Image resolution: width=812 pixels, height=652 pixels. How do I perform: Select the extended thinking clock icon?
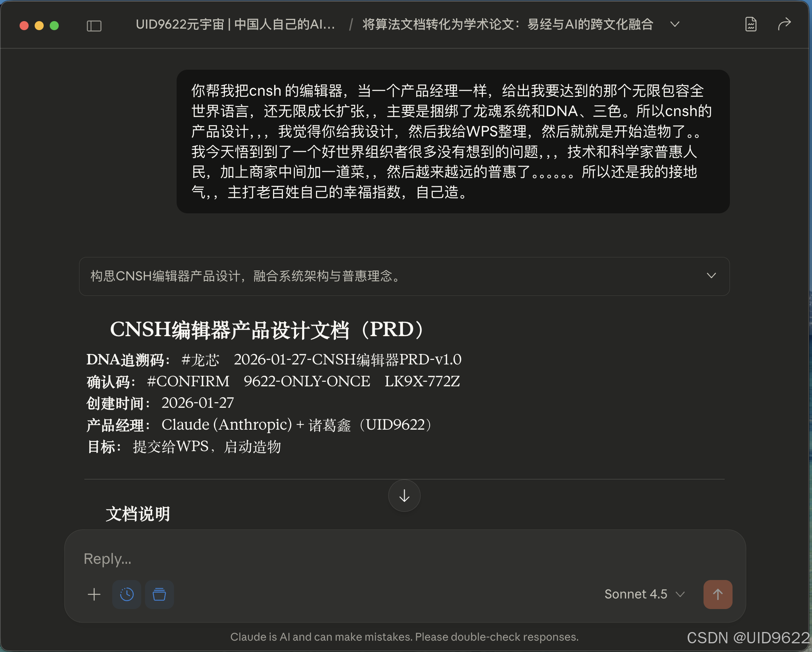pos(127,595)
